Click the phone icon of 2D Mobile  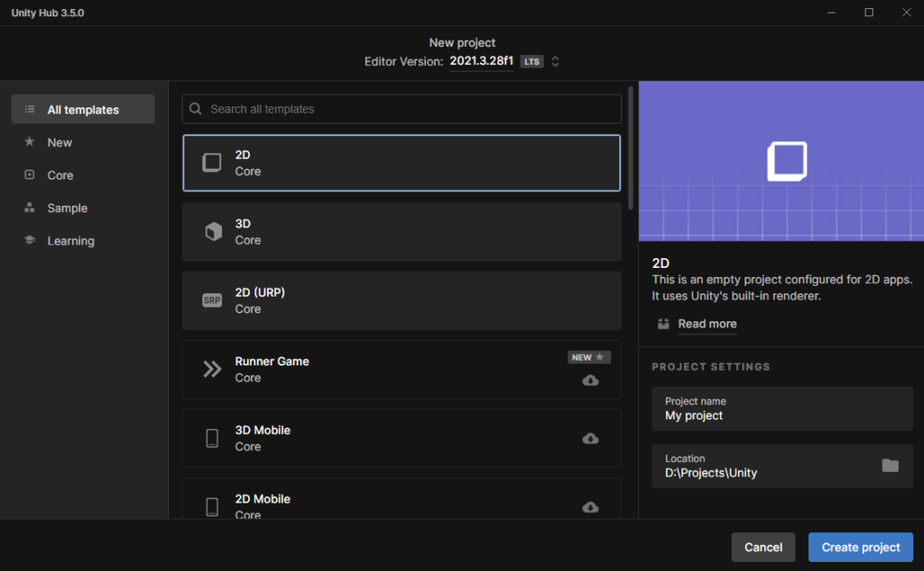point(212,507)
